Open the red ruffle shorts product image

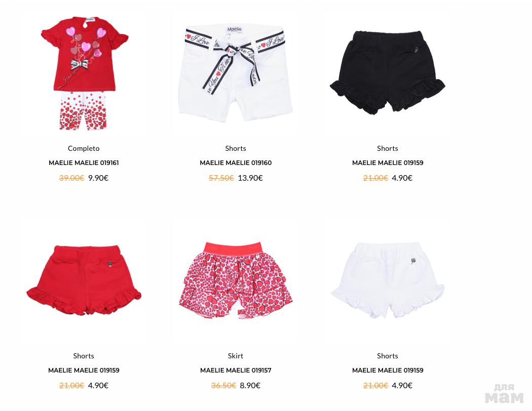pyautogui.click(x=84, y=280)
